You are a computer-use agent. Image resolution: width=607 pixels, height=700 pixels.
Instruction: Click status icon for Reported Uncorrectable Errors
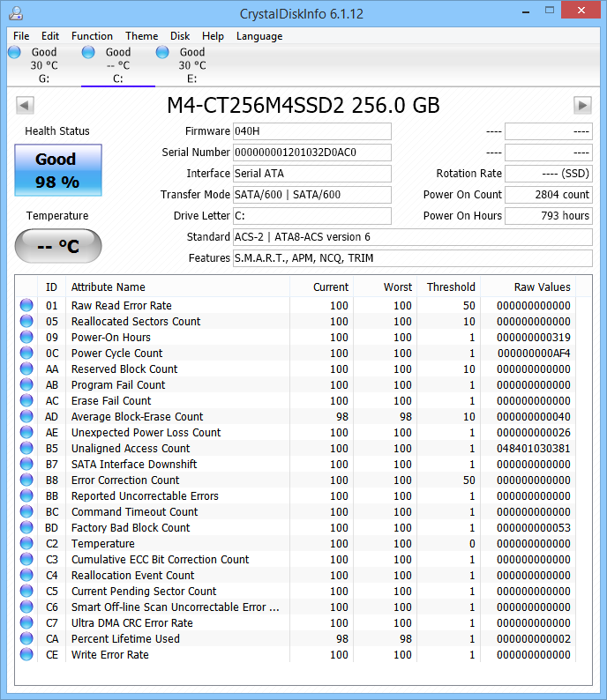click(26, 495)
